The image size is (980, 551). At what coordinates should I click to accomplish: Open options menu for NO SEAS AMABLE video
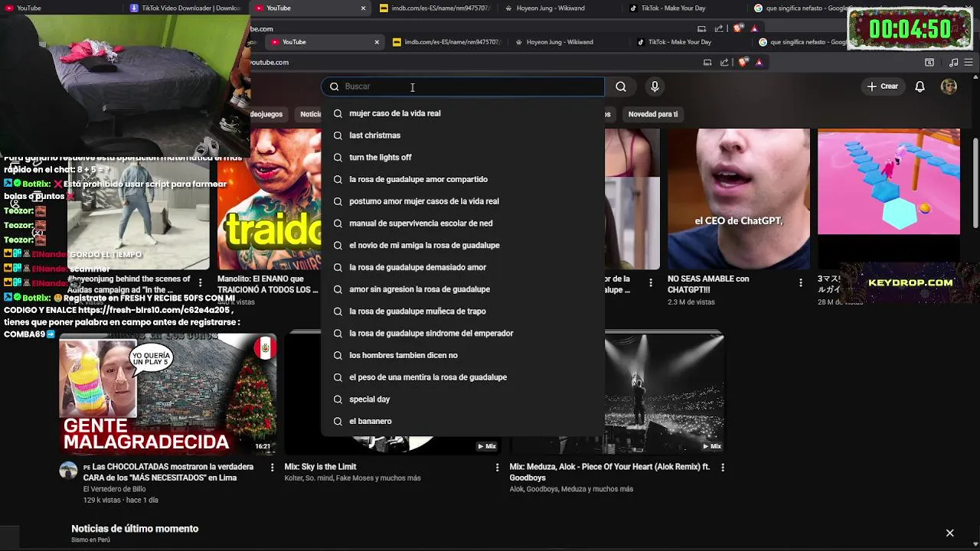point(801,282)
